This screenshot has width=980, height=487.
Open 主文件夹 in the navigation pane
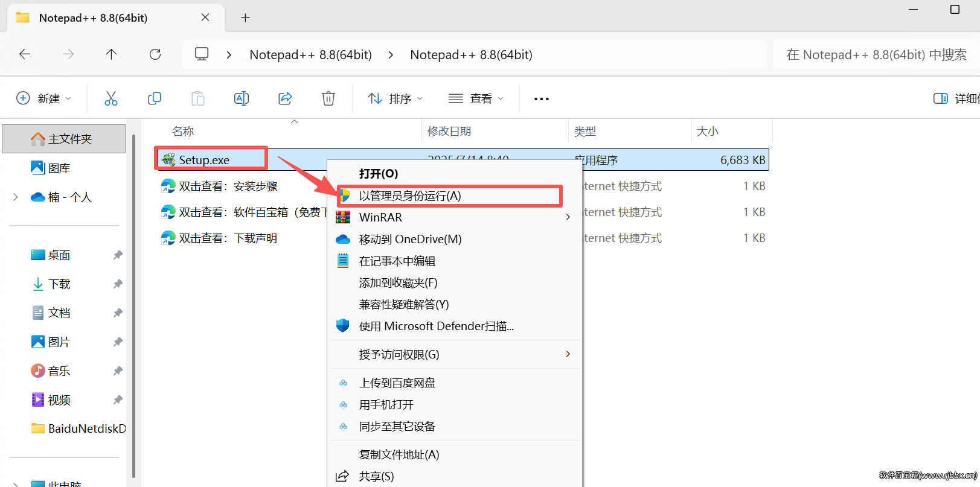point(64,139)
